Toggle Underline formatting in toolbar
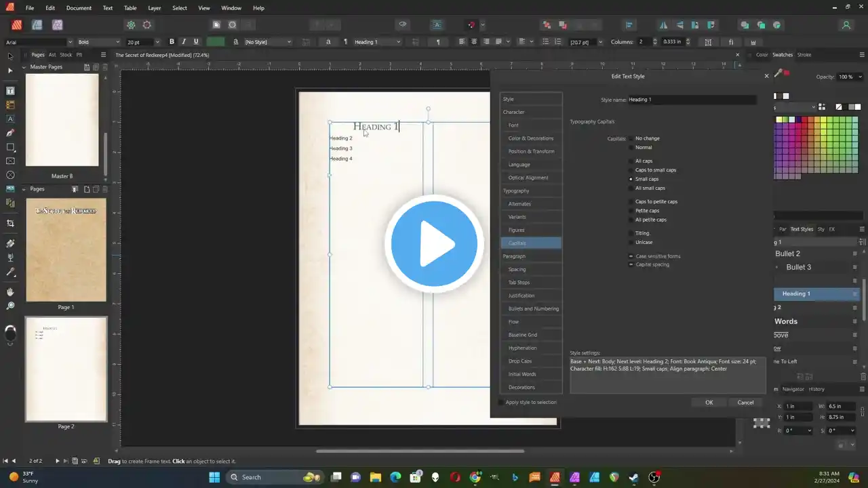Image resolution: width=868 pixels, height=488 pixels. pyautogui.click(x=196, y=42)
